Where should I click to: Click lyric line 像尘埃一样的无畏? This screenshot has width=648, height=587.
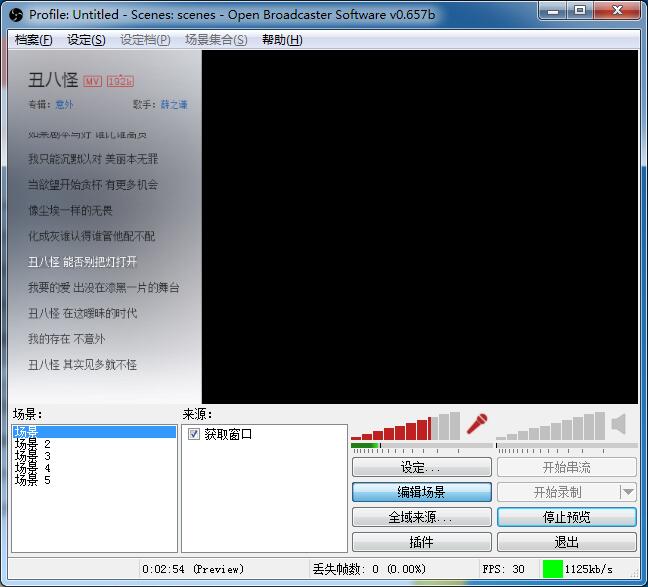[x=70, y=210]
